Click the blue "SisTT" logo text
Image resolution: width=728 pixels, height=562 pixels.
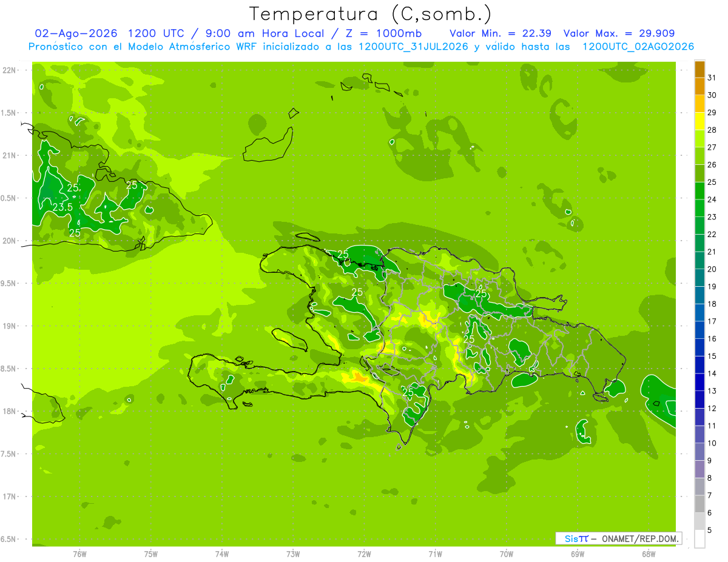click(576, 538)
